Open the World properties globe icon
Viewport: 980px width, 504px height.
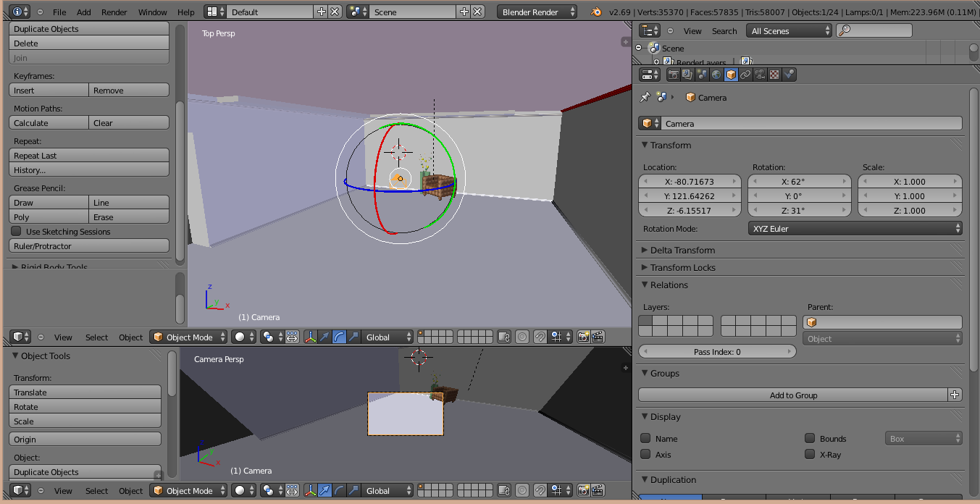coord(717,75)
